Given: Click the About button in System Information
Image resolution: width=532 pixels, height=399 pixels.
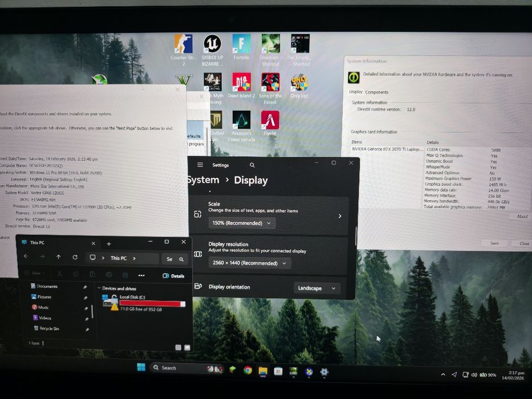Looking at the screenshot, I should 522,216.
